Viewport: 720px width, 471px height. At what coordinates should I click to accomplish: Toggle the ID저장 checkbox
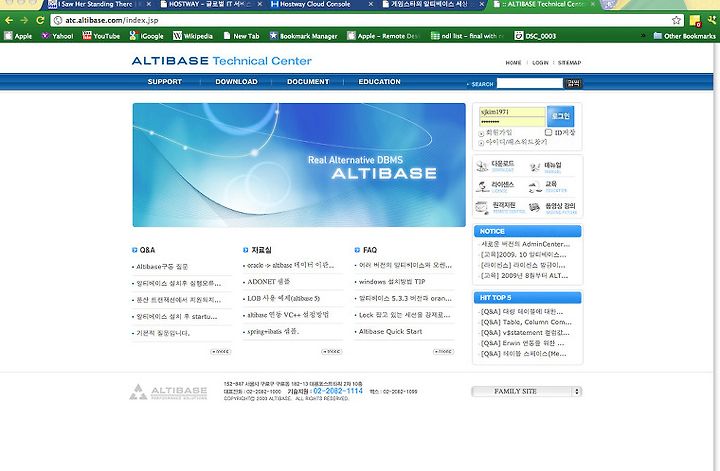548,132
